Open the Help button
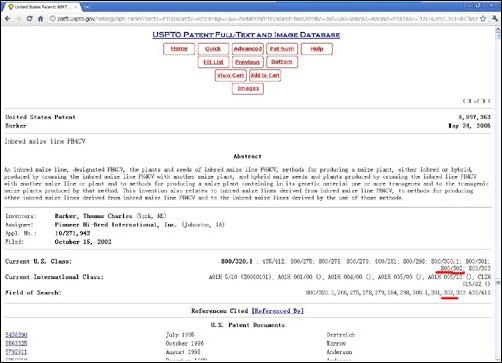This screenshot has width=502, height=363. coord(317,49)
